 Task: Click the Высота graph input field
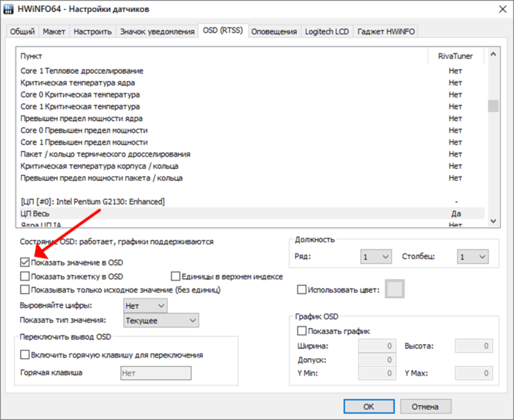pos(474,346)
